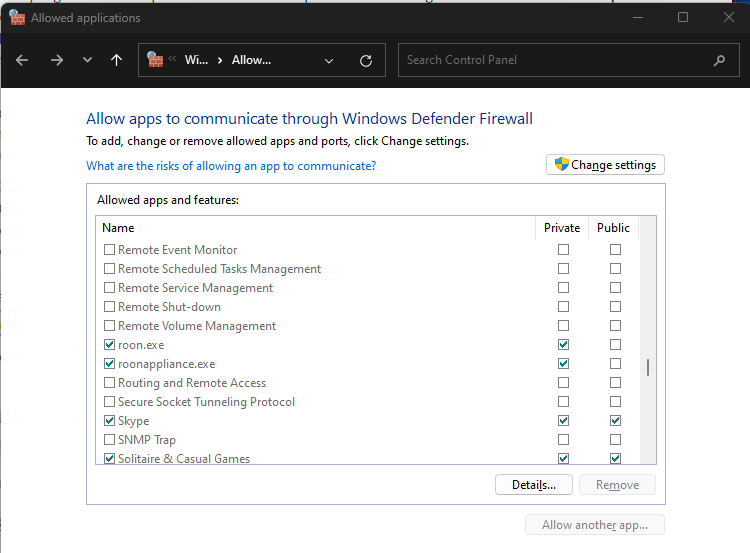Minimize the Allowed applications window

coord(638,18)
